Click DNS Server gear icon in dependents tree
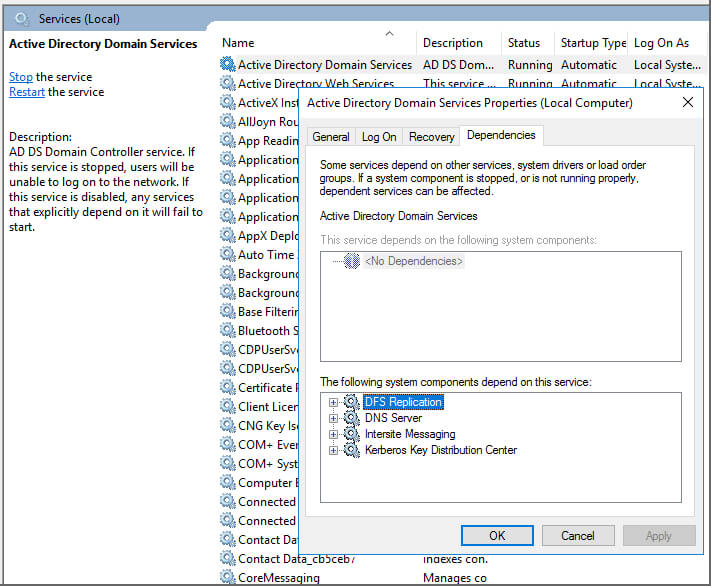Image resolution: width=711 pixels, height=586 pixels. click(351, 418)
